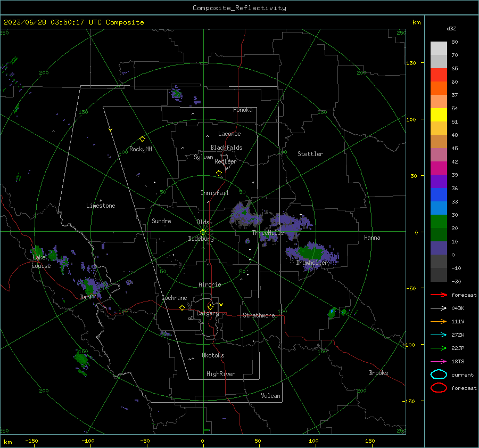Click the Strathmore label
Screen dimensions: 479x448
click(259, 315)
